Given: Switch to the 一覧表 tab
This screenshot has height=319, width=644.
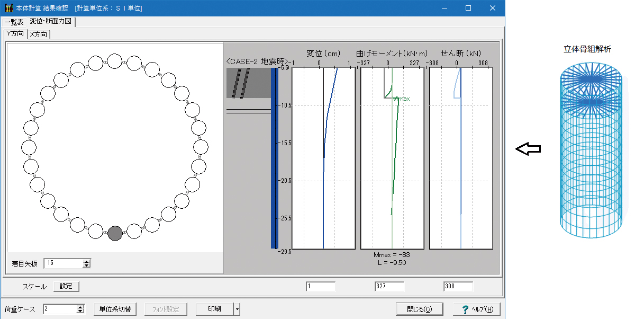Looking at the screenshot, I should 14,22.
